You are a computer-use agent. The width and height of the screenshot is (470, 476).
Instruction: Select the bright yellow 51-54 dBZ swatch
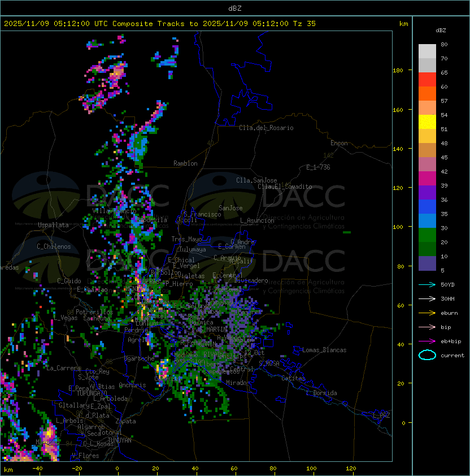tap(427, 122)
